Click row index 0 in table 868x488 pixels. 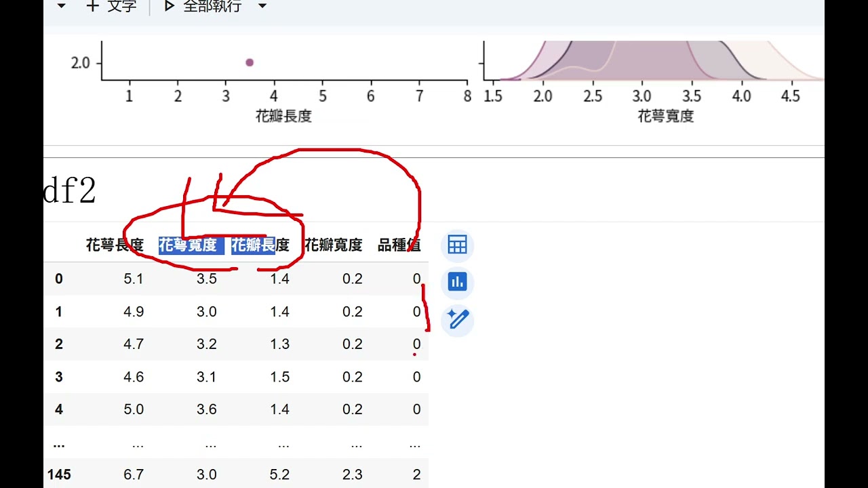click(59, 279)
